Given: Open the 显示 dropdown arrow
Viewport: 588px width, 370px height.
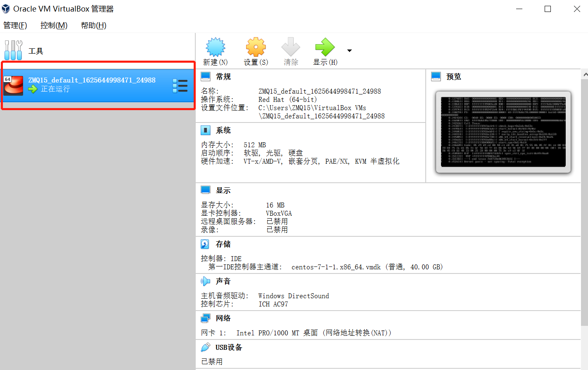Looking at the screenshot, I should 349,50.
